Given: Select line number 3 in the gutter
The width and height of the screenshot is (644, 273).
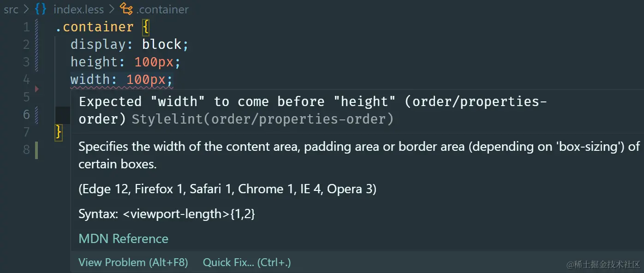Looking at the screenshot, I should coord(26,62).
